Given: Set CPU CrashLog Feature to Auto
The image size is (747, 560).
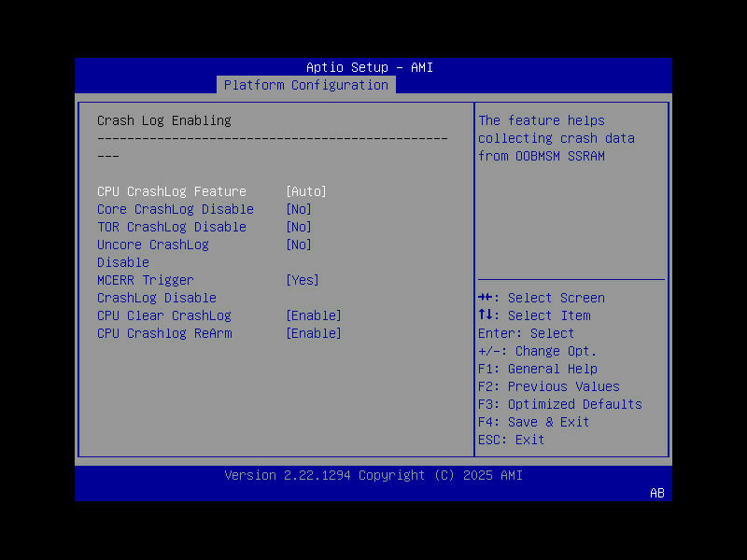Looking at the screenshot, I should (305, 190).
